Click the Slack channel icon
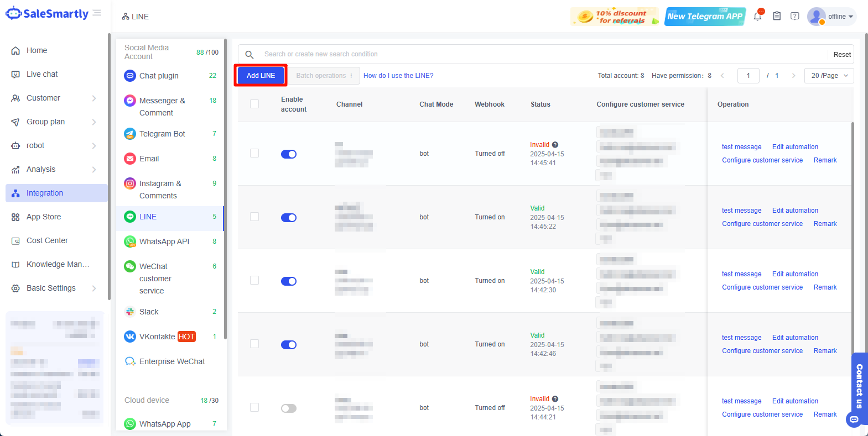This screenshot has height=436, width=868. [x=130, y=312]
